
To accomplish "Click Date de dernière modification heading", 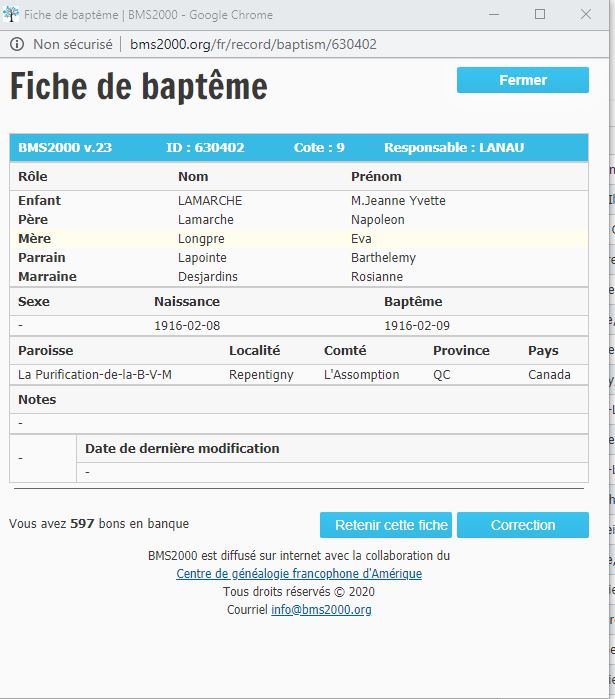I will 182,448.
